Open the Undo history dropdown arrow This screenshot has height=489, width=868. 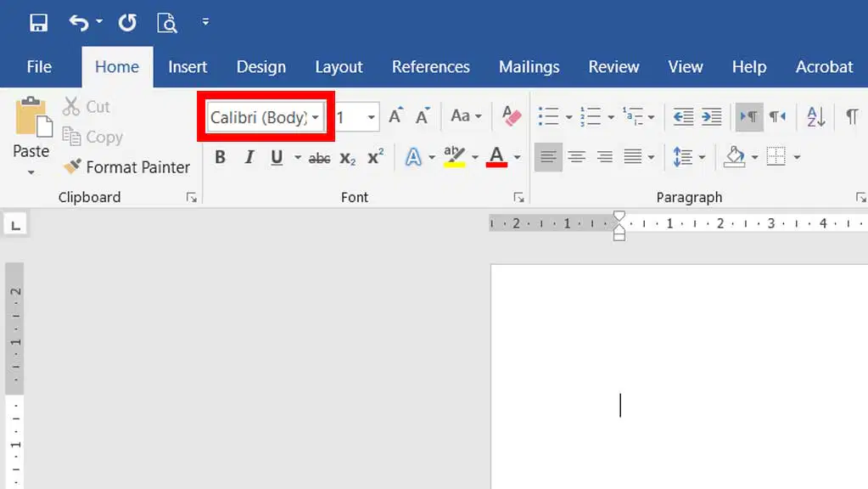pos(99,21)
